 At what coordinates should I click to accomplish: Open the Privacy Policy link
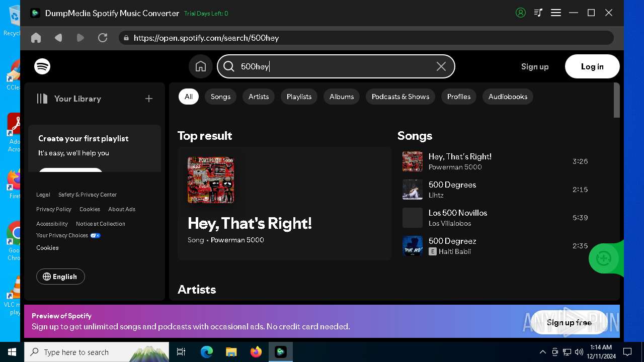click(x=54, y=209)
